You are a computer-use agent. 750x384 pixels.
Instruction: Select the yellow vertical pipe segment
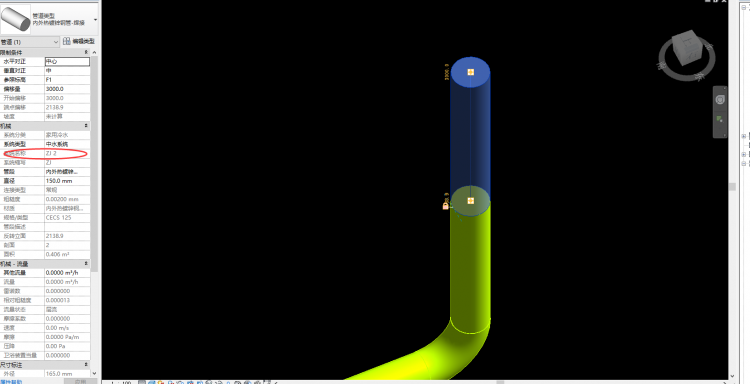point(470,268)
